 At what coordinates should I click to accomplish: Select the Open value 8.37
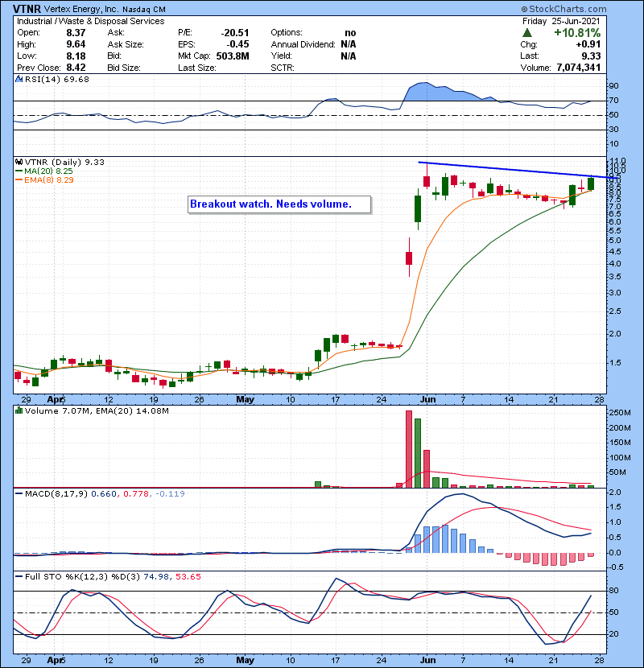76,33
